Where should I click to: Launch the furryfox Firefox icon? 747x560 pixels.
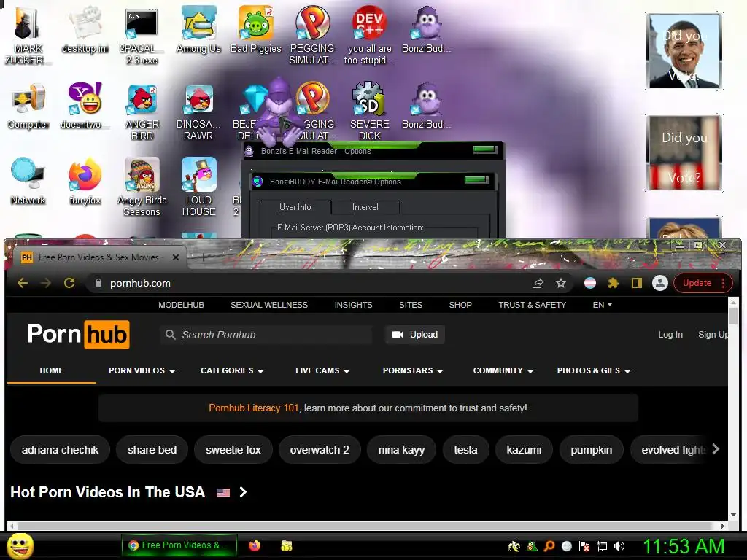(x=85, y=181)
